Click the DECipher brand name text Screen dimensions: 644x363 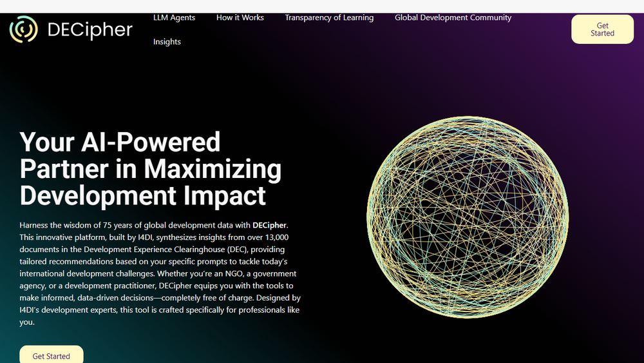pyautogui.click(x=90, y=30)
